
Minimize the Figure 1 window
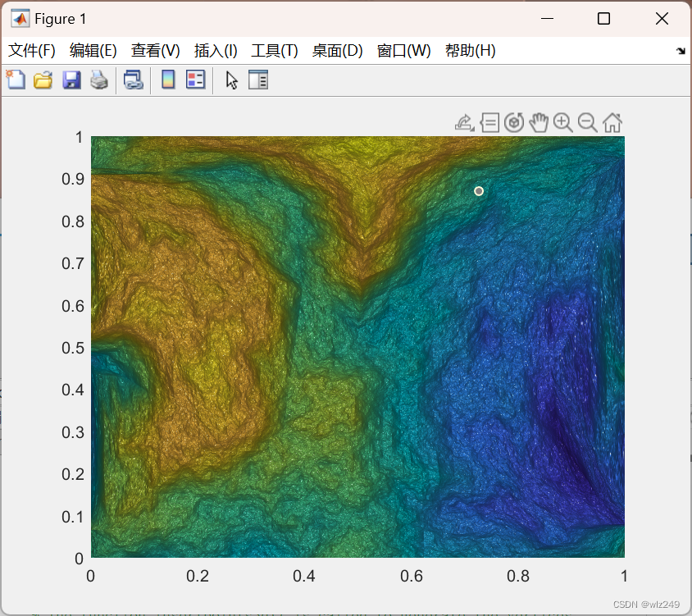pyautogui.click(x=547, y=19)
